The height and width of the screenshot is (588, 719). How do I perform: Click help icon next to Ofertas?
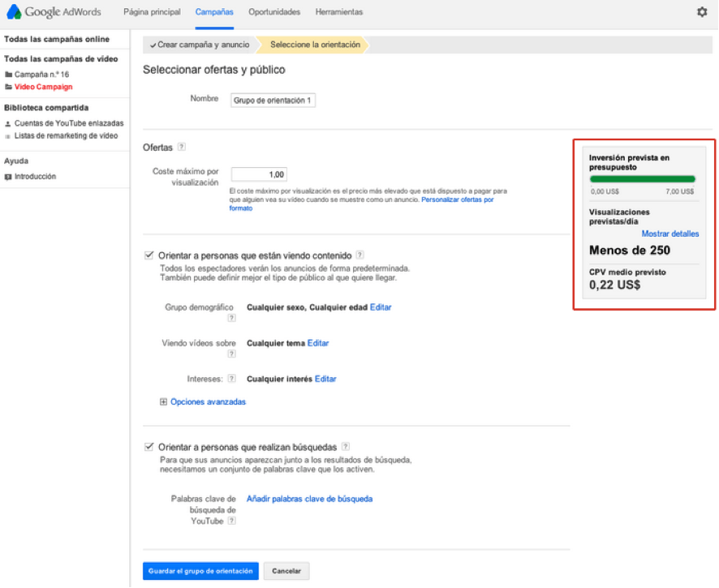point(182,147)
